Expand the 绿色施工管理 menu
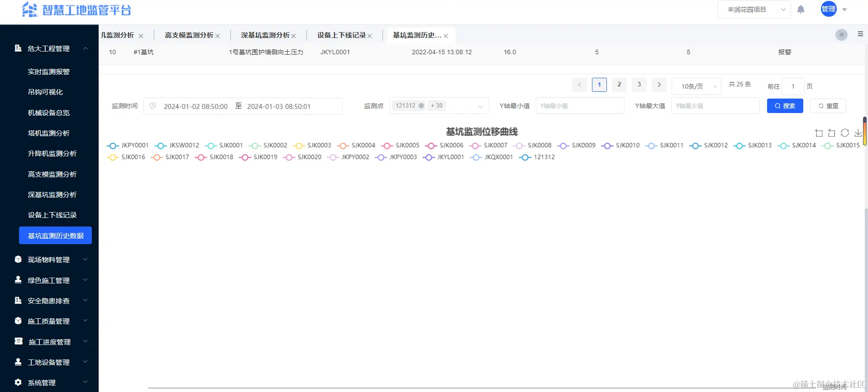Viewport: 868px width, 392px height. tap(49, 280)
